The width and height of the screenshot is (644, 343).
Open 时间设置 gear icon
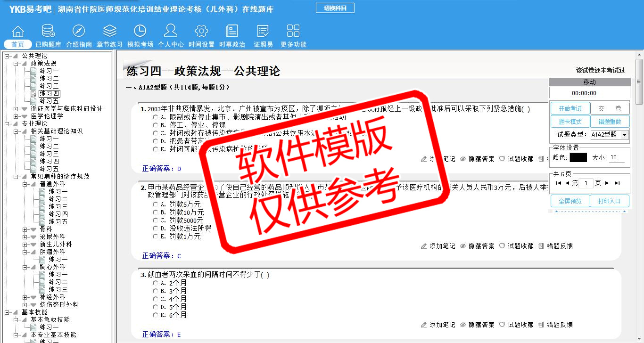[201, 32]
